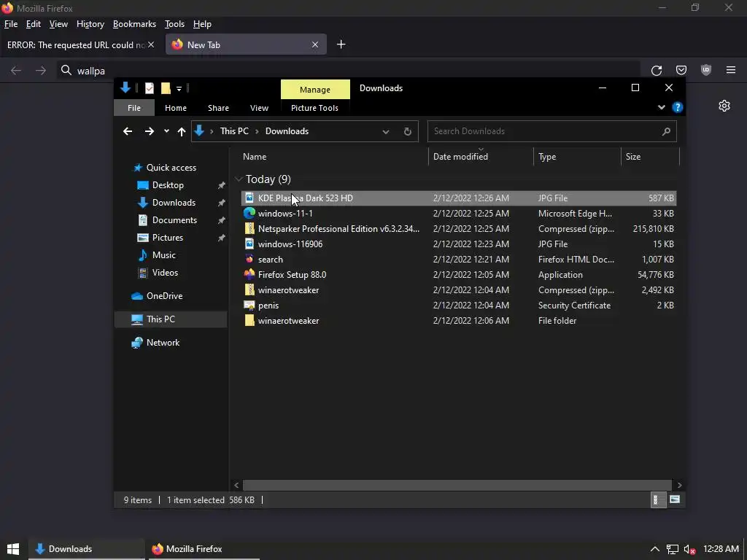Select the winaerotweaker compressed zip file
This screenshot has width=747, height=560.
click(458, 290)
